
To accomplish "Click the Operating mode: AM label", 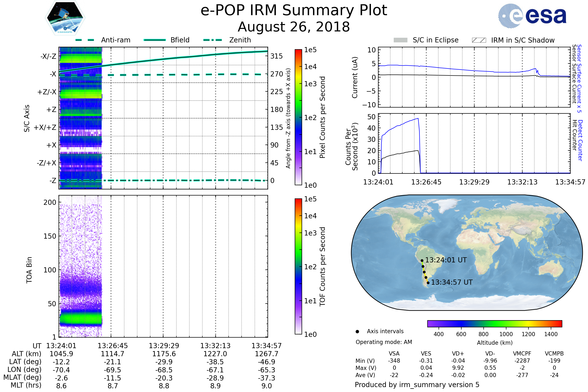I will 384,342.
